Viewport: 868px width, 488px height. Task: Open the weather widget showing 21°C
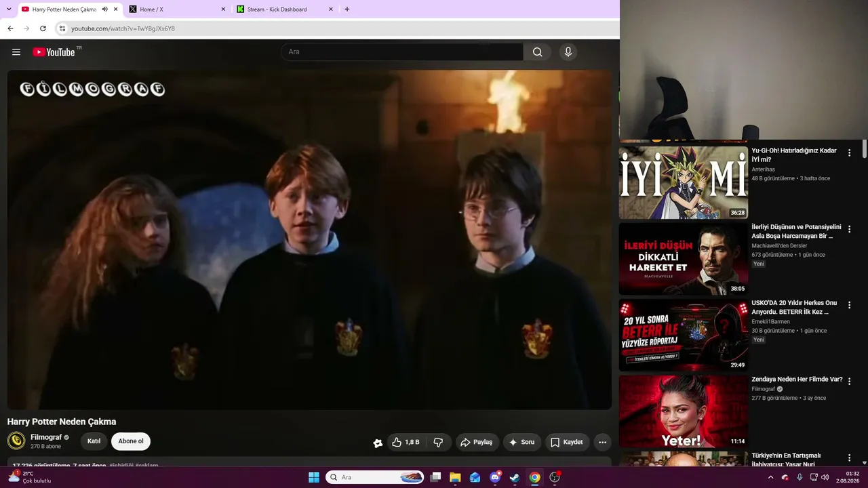[30, 477]
